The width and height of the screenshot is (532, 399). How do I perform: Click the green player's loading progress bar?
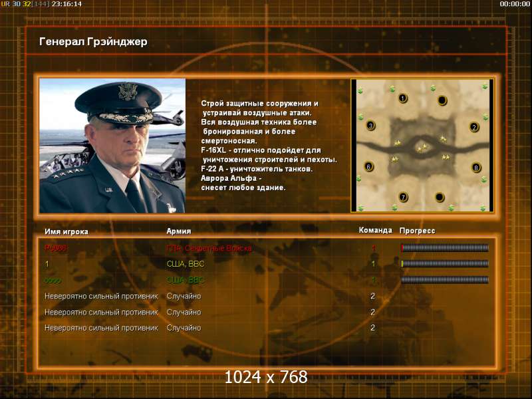[445, 279]
